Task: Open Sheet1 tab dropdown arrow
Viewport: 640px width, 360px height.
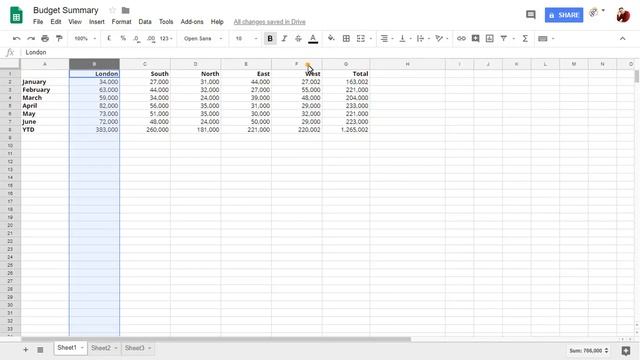Action: click(82, 348)
